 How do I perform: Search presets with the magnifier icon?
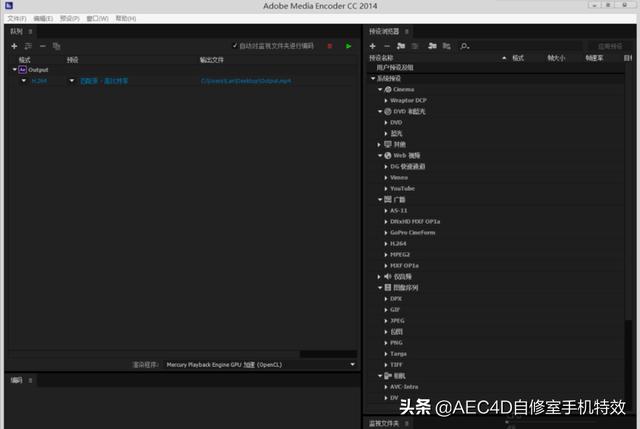(x=464, y=46)
